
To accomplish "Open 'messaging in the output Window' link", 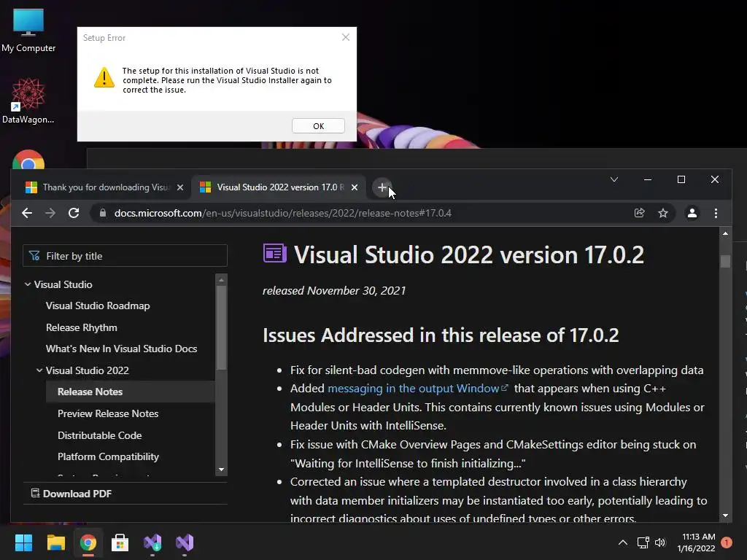I will coord(417,389).
